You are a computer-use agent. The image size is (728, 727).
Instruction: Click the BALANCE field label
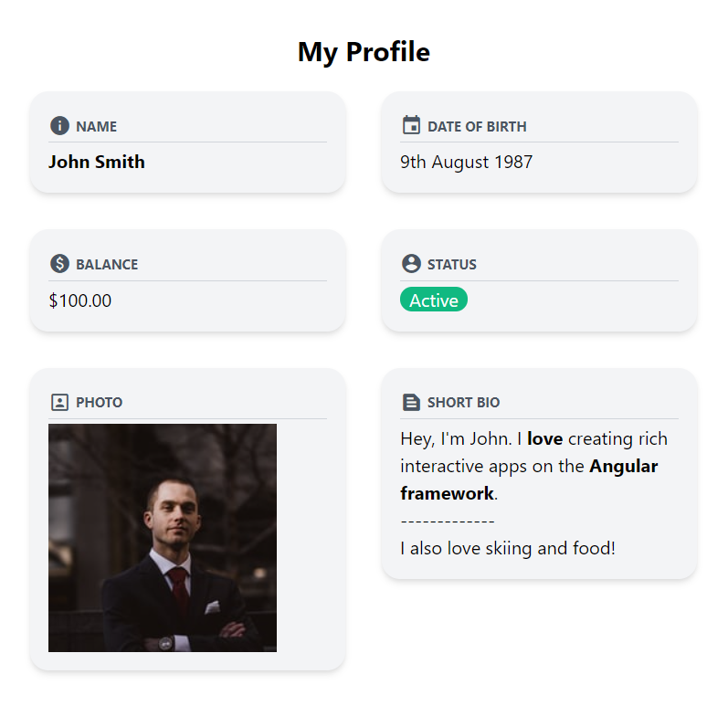(107, 265)
